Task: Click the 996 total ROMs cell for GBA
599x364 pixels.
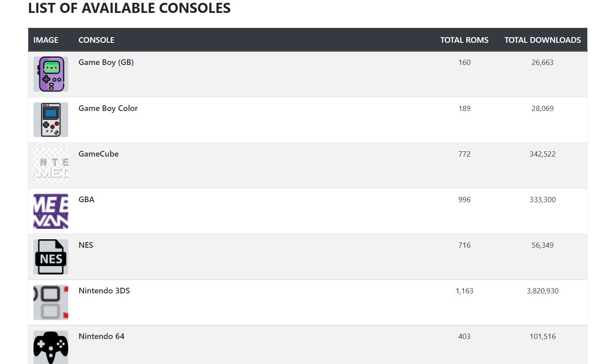Action: point(465,200)
